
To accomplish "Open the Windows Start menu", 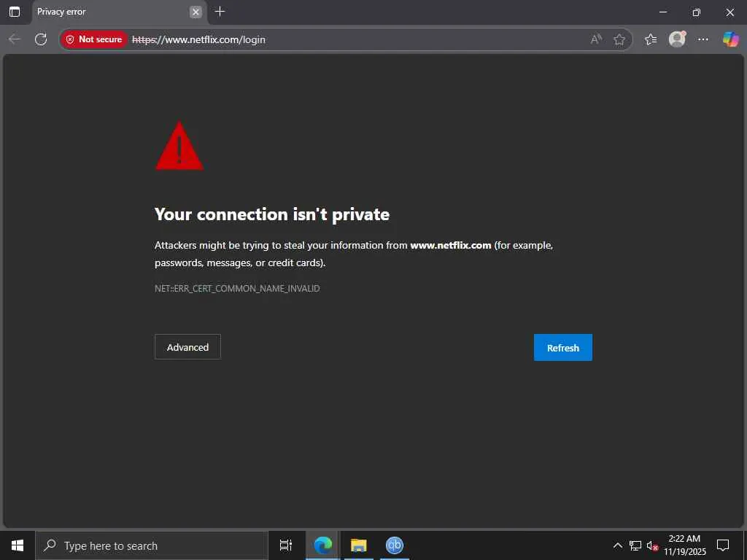I will (18, 545).
